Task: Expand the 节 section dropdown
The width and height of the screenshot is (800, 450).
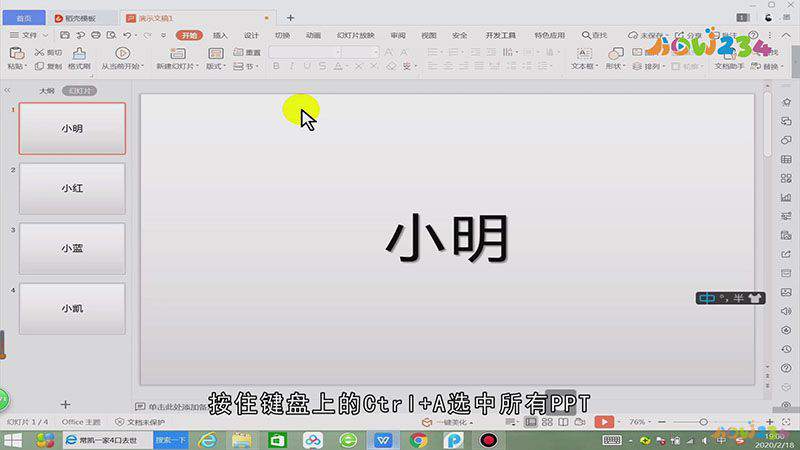Action: click(258, 67)
